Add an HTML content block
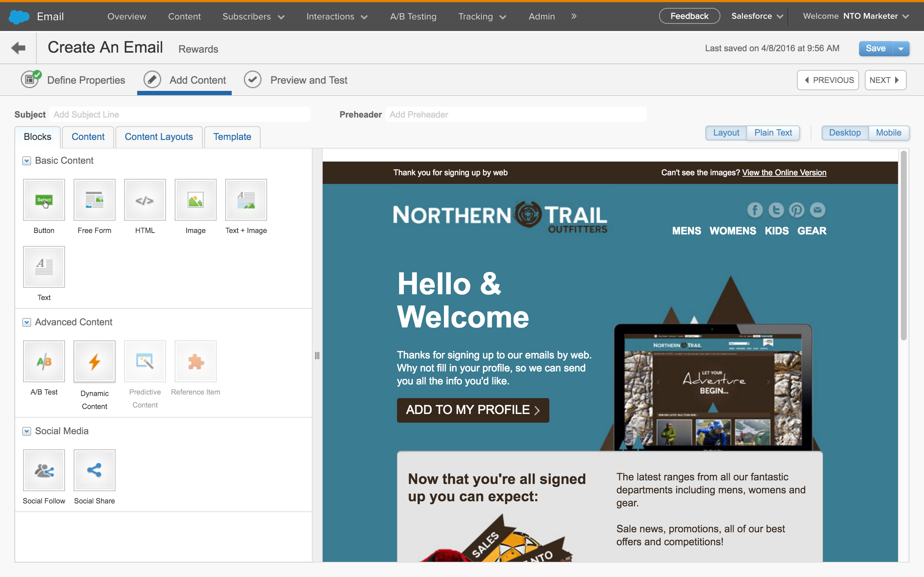This screenshot has height=577, width=924. 145,199
